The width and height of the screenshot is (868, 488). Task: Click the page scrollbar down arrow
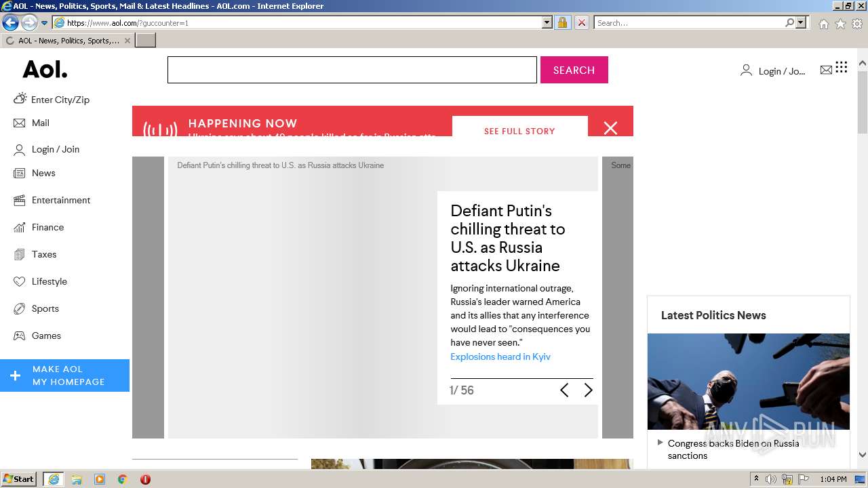pos(863,455)
